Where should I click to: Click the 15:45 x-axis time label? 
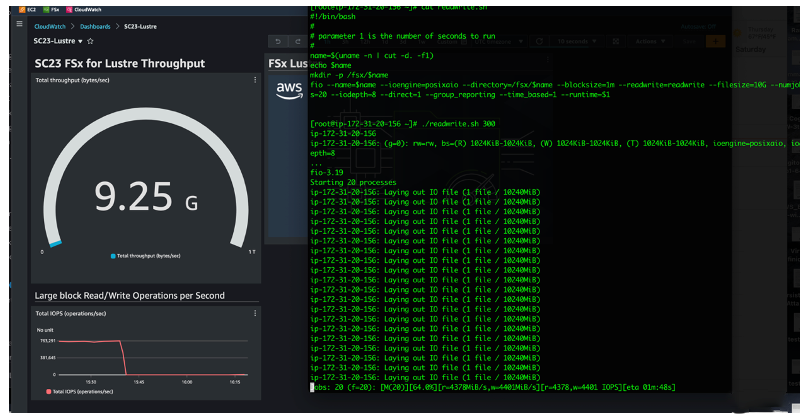139,382
